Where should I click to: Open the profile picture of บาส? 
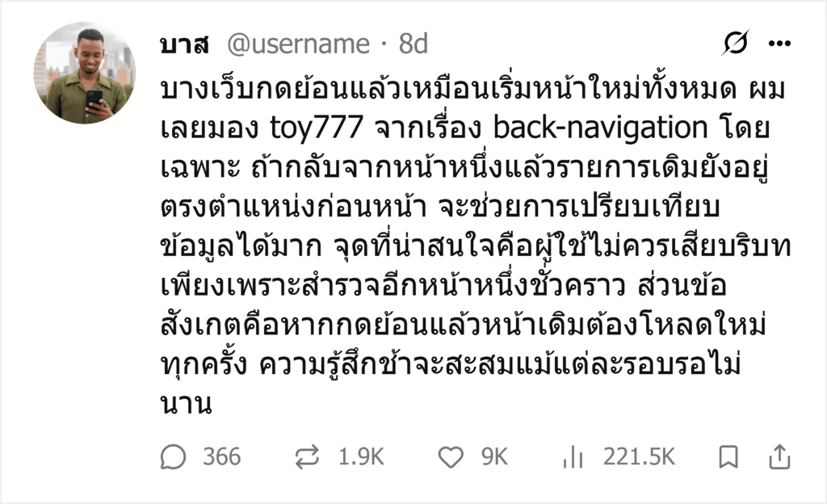click(x=85, y=73)
